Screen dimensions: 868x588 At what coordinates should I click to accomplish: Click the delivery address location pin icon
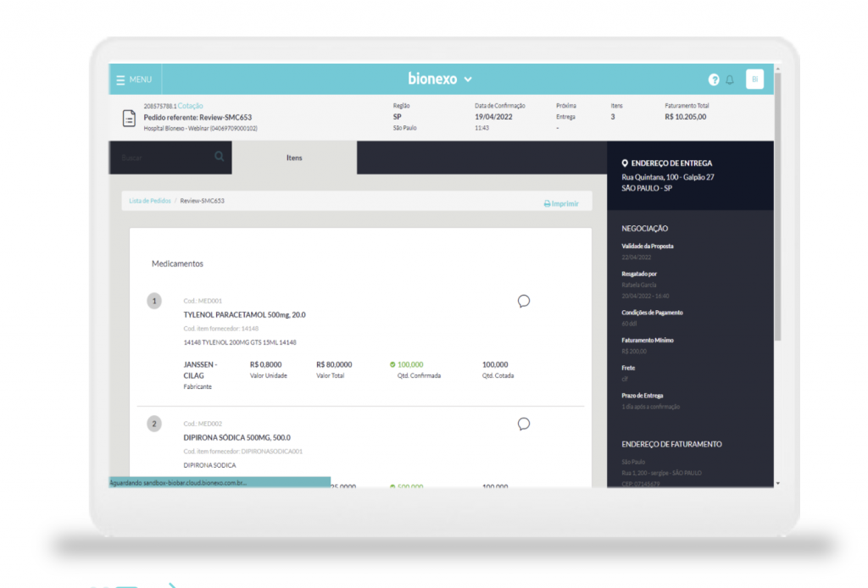tap(625, 164)
